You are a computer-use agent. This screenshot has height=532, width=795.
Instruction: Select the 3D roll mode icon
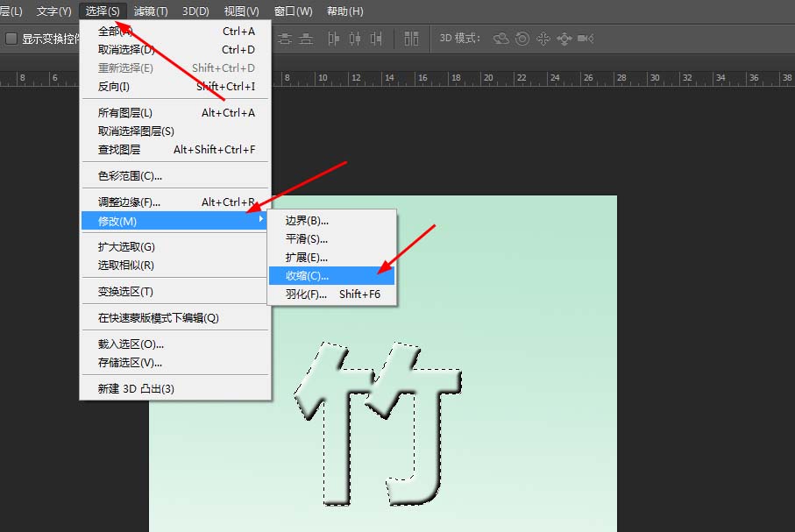(522, 39)
